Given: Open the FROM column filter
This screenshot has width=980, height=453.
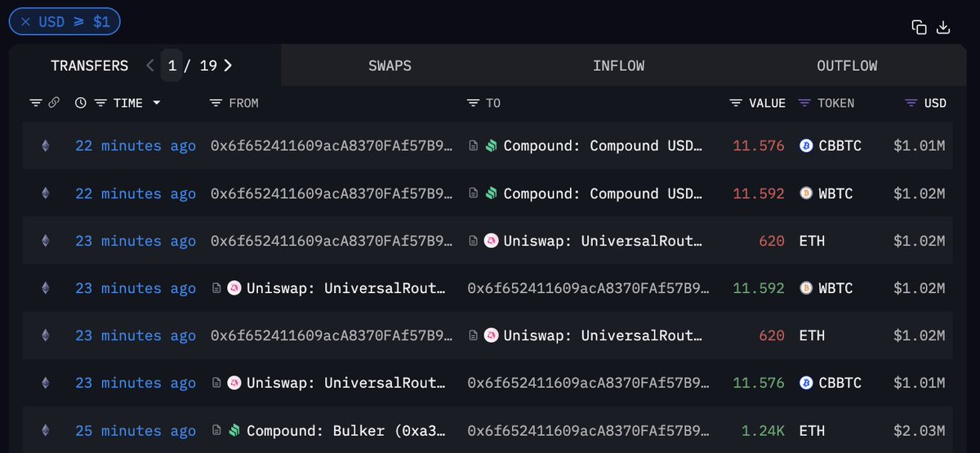Looking at the screenshot, I should coord(216,103).
